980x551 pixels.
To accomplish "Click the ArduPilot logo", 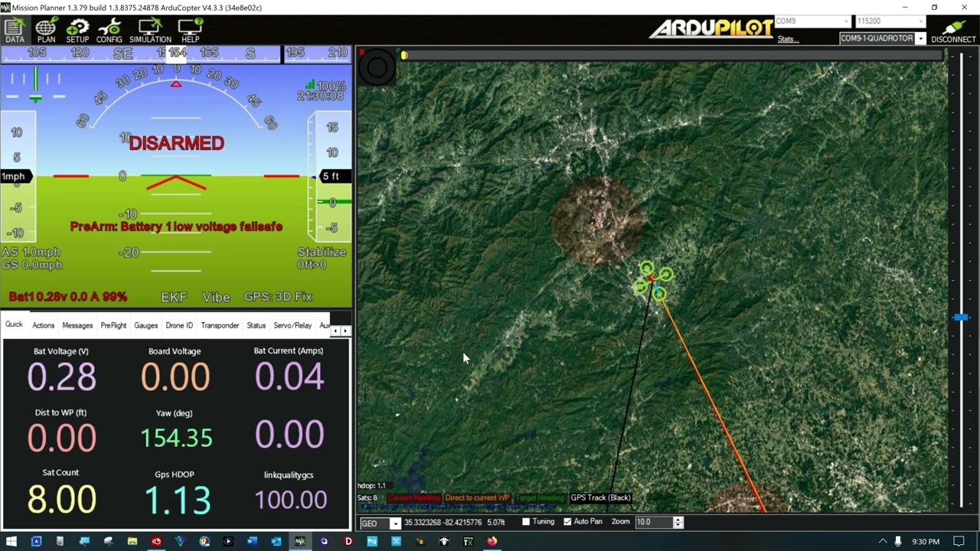I will (x=712, y=29).
